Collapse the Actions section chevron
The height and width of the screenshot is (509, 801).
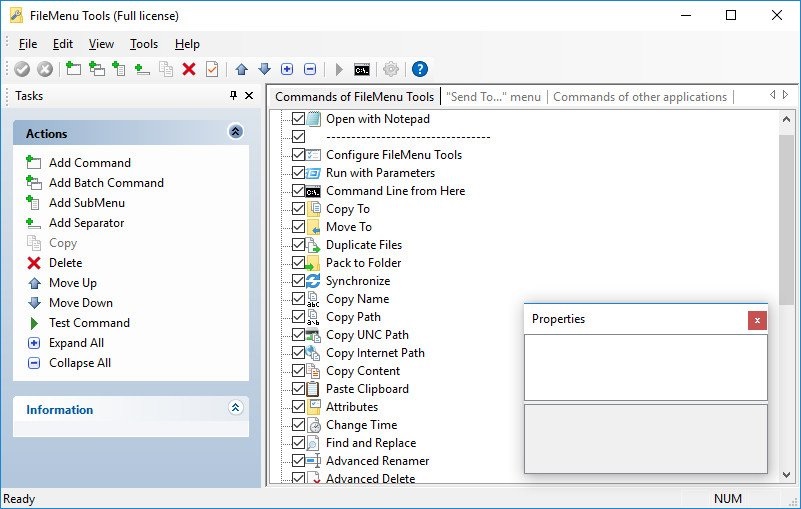click(235, 132)
